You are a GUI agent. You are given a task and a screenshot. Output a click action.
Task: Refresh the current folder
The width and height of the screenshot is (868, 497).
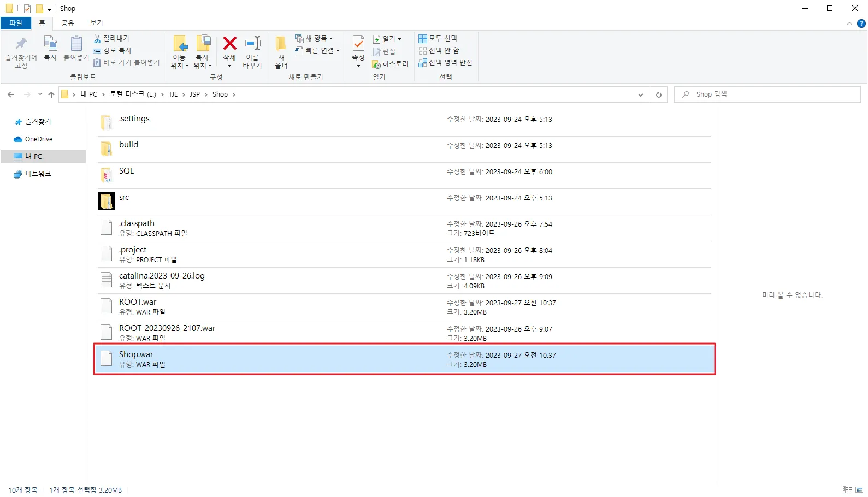click(659, 94)
